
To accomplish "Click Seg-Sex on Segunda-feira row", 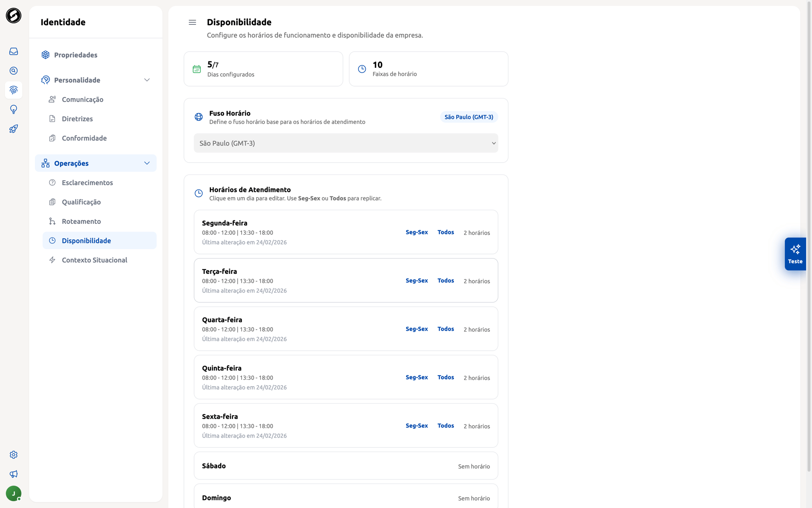I will click(x=417, y=232).
